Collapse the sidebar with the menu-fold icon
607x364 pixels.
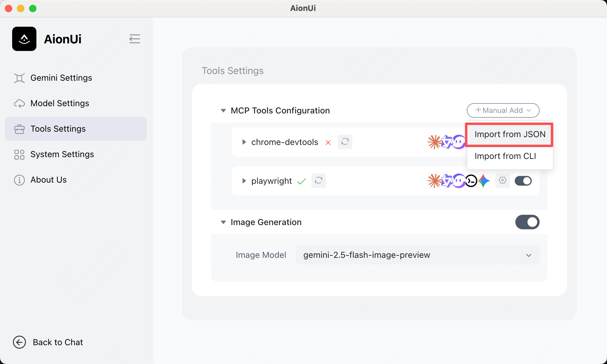pyautogui.click(x=134, y=39)
